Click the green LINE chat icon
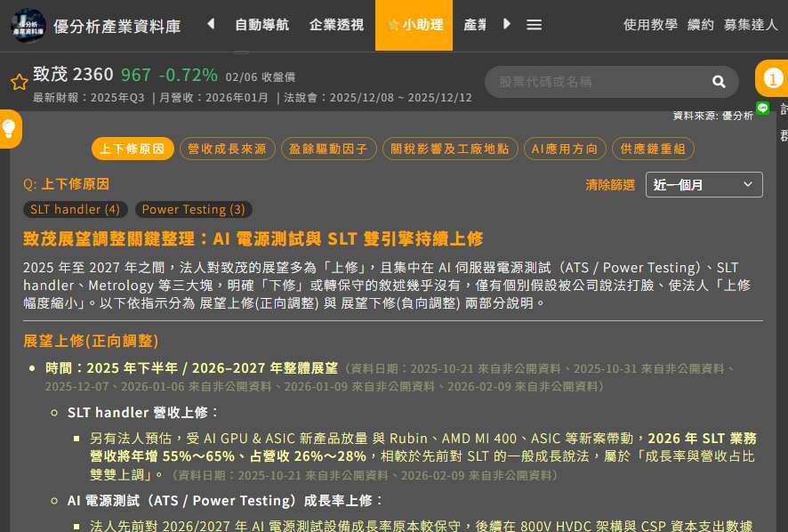The image size is (788, 532). point(763,108)
